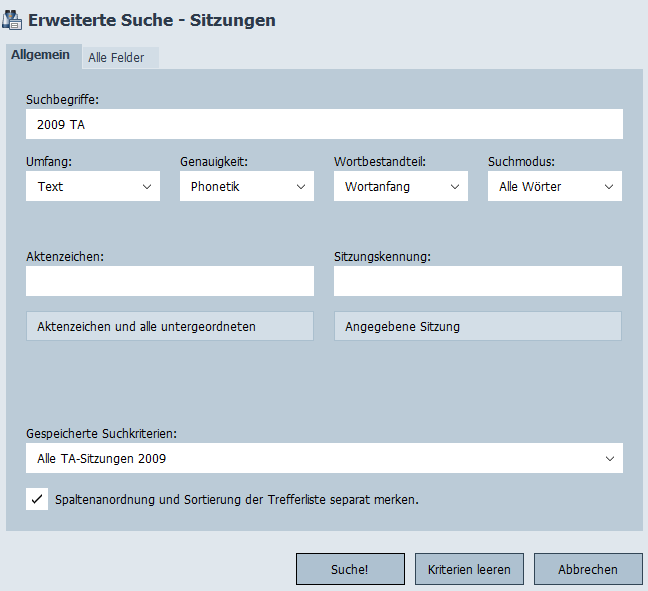Click Kriterien leeren button
Image resolution: width=648 pixels, height=591 pixels.
(x=469, y=569)
